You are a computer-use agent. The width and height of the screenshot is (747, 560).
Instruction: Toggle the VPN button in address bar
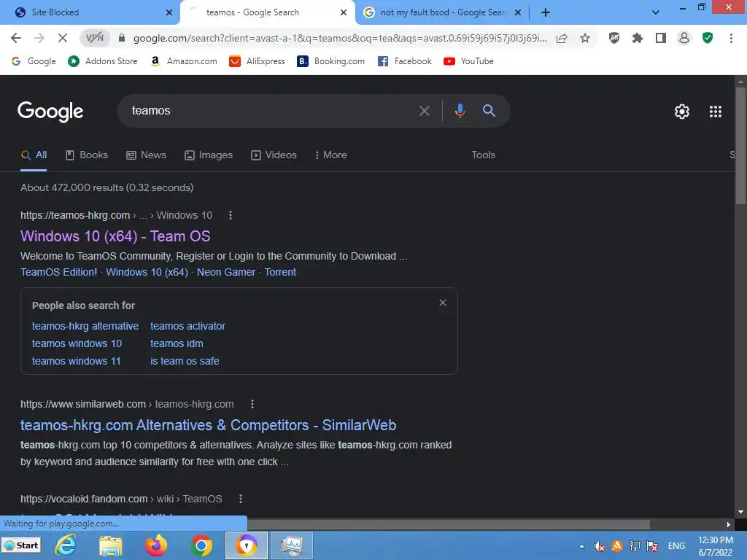(94, 38)
